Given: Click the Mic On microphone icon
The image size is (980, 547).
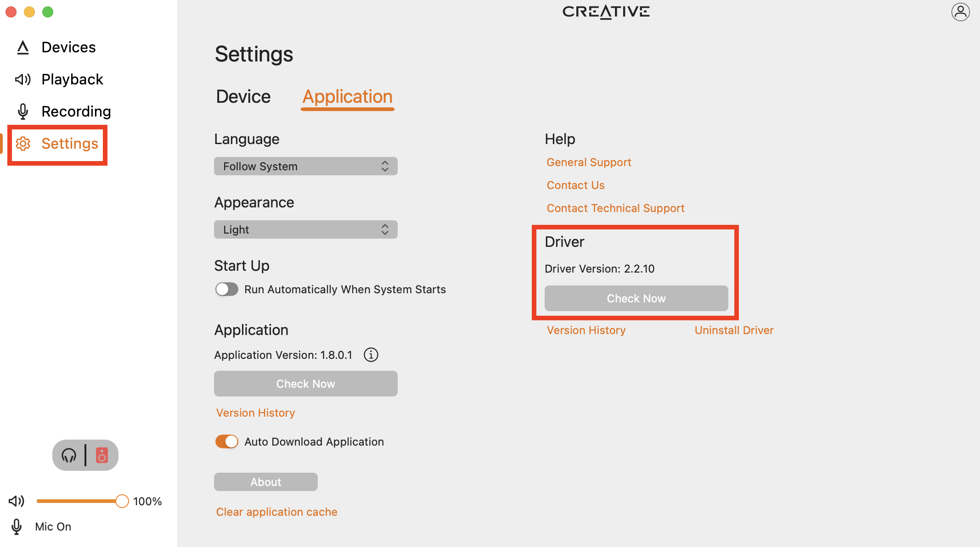Looking at the screenshot, I should click(17, 527).
